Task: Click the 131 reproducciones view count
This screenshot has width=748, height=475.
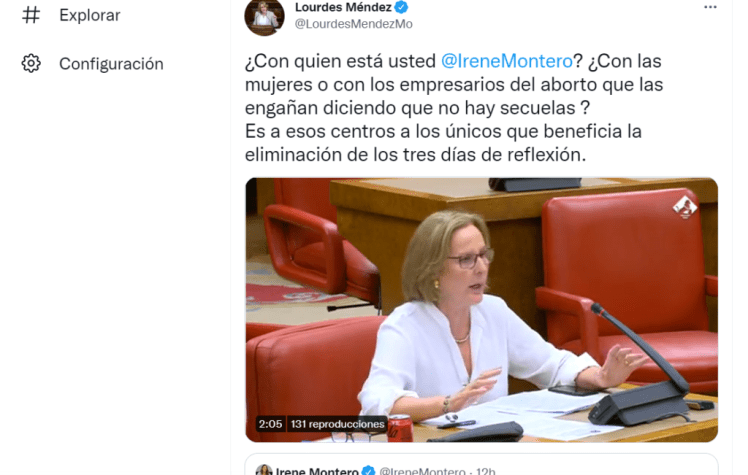Action: coord(337,424)
